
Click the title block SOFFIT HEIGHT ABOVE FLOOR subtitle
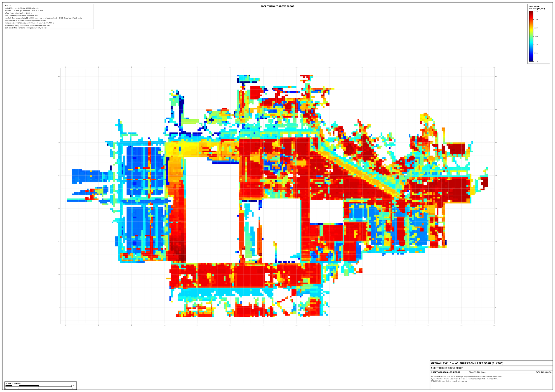[x=447, y=368]
